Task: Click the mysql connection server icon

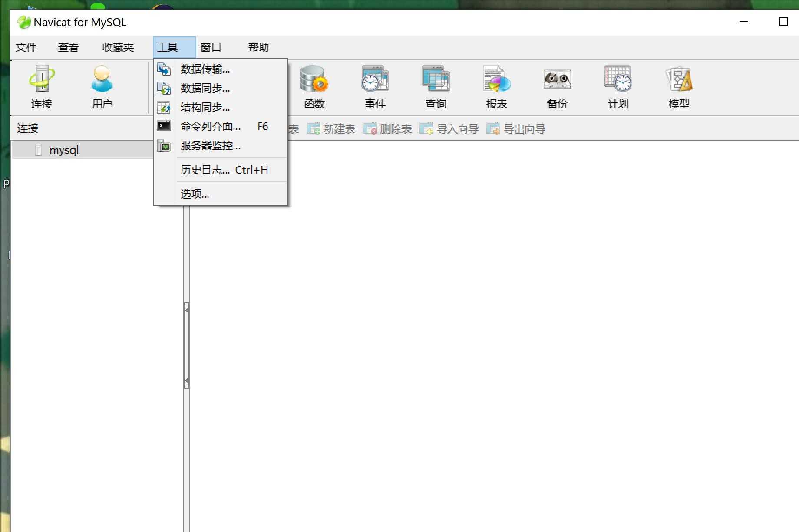Action: pyautogui.click(x=38, y=150)
